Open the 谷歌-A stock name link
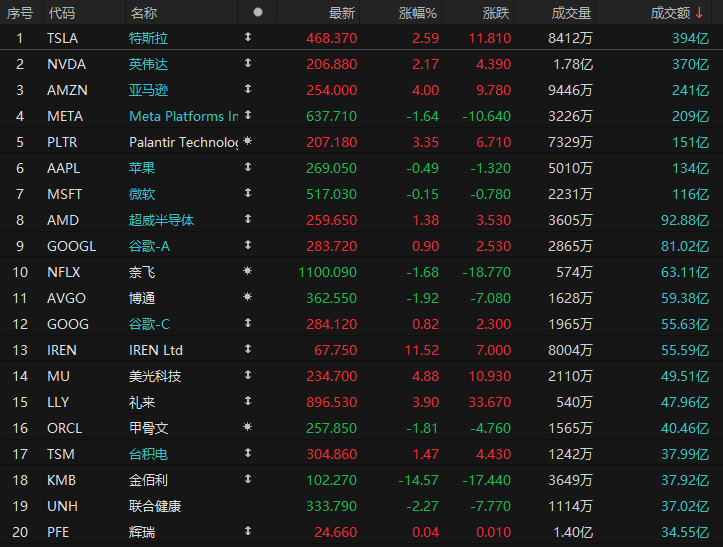 (x=149, y=246)
